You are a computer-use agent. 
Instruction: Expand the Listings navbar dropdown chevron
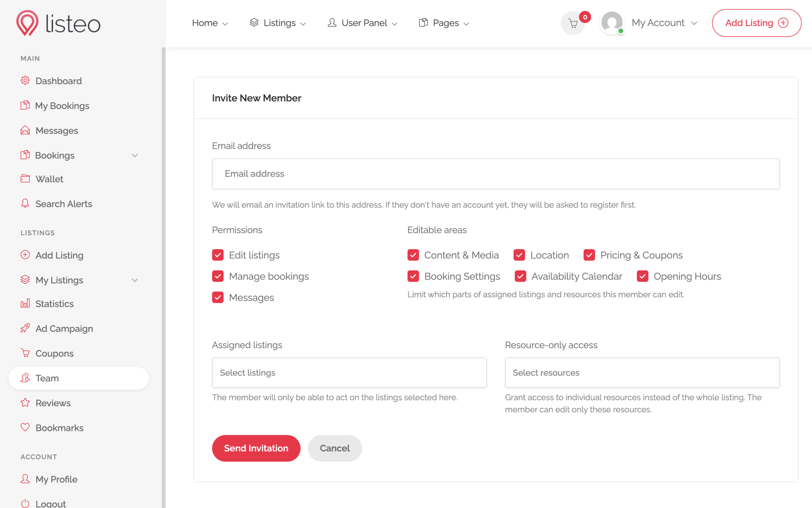303,24
